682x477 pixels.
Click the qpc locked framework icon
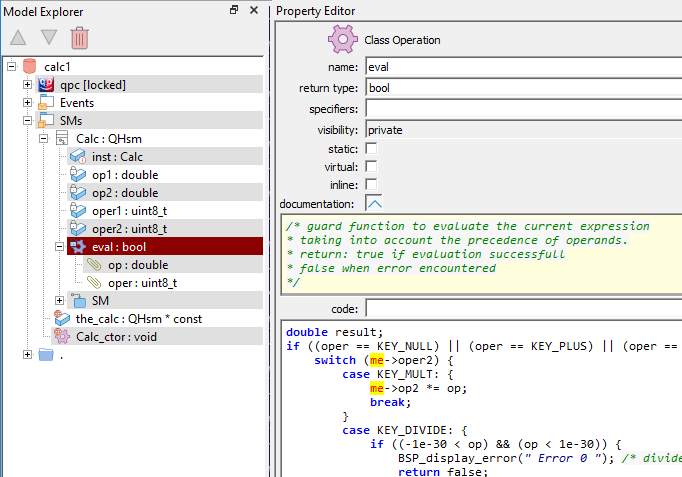click(x=45, y=84)
